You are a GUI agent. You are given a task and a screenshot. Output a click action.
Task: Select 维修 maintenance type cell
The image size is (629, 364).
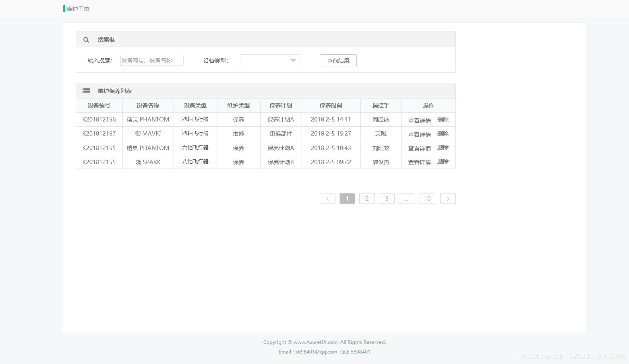point(238,134)
